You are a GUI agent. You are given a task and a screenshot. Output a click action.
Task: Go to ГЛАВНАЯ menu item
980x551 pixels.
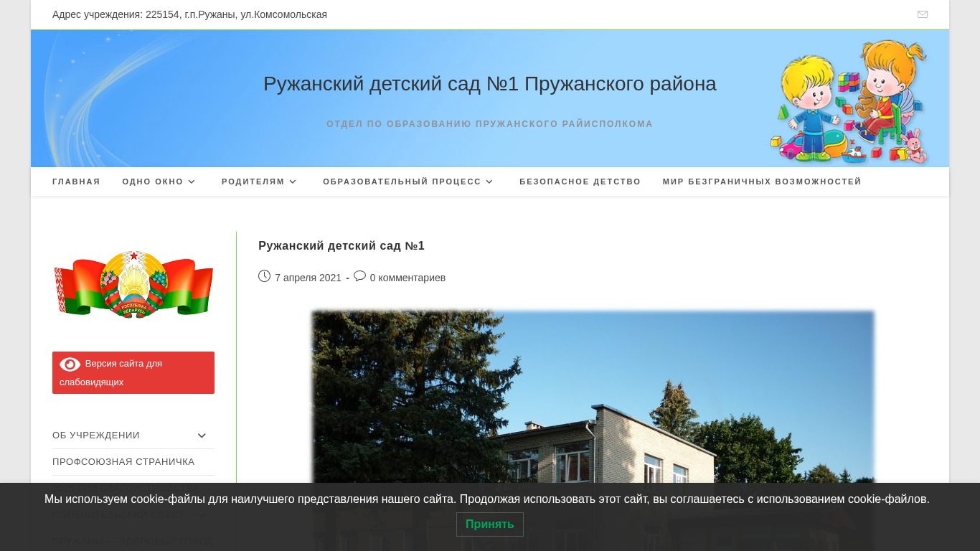[76, 182]
